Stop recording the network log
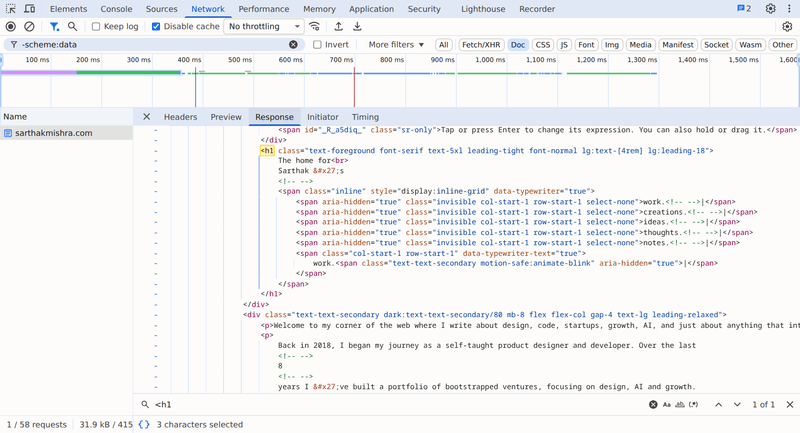800x433 pixels. tap(11, 27)
